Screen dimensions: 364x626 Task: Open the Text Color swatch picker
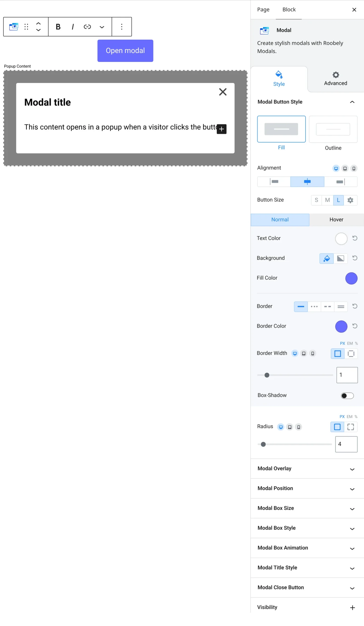click(341, 239)
